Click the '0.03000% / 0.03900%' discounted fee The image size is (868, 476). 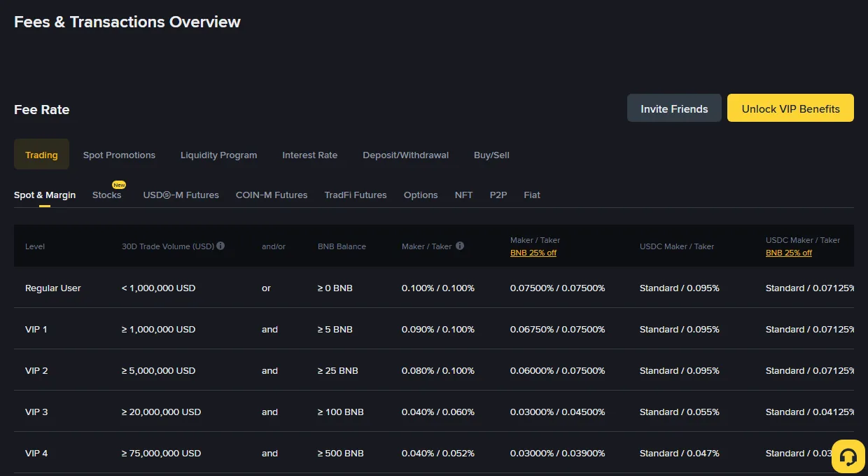tap(558, 453)
